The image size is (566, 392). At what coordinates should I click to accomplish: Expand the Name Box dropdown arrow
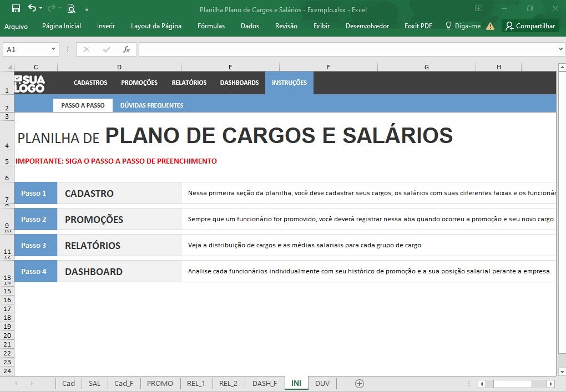tap(53, 49)
